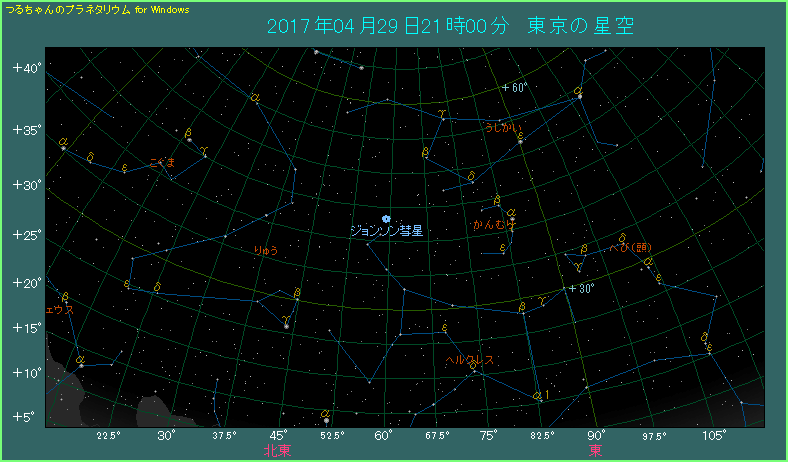788x462 pixels.
Task: Click the α1 star label in ヘルクレス
Action: 541,396
